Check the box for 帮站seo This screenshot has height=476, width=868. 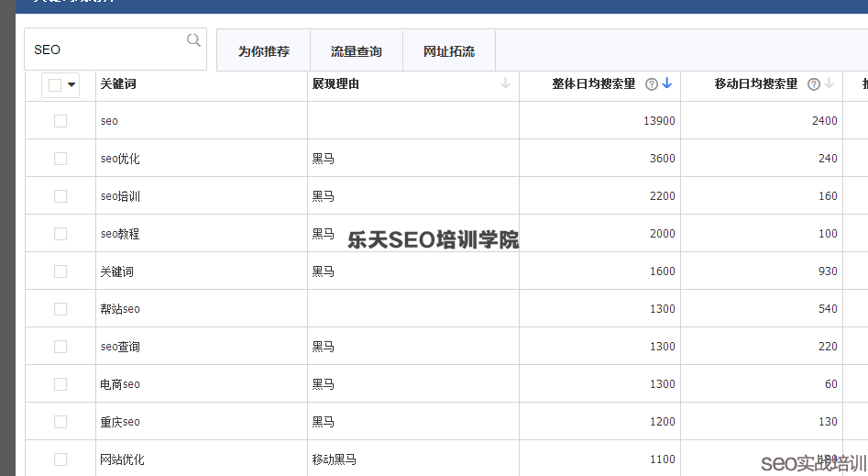tap(60, 309)
